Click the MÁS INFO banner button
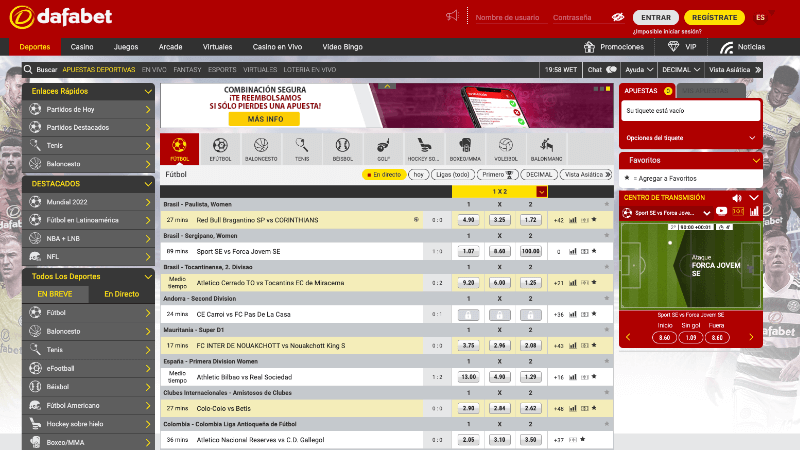 point(265,119)
